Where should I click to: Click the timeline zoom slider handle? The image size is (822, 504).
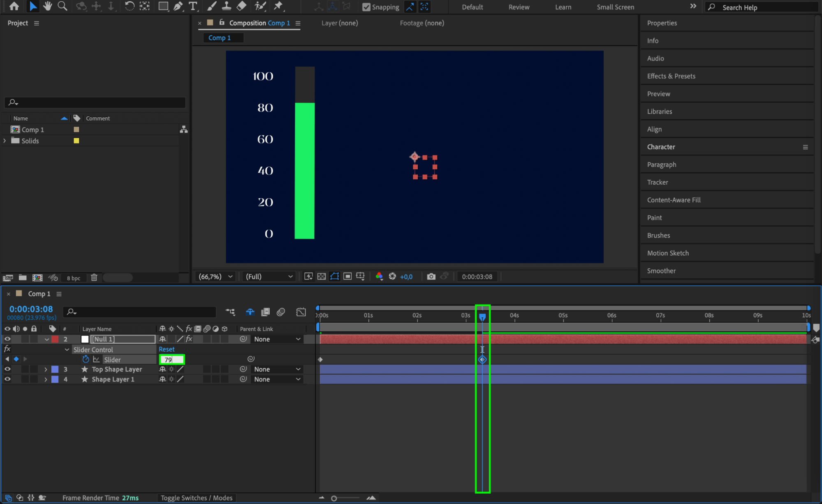click(x=334, y=498)
